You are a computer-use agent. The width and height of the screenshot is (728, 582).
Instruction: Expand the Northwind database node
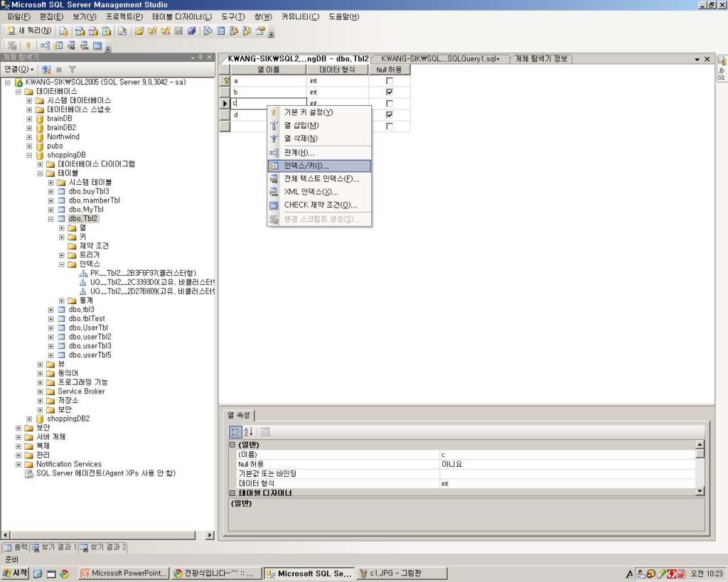point(29,137)
